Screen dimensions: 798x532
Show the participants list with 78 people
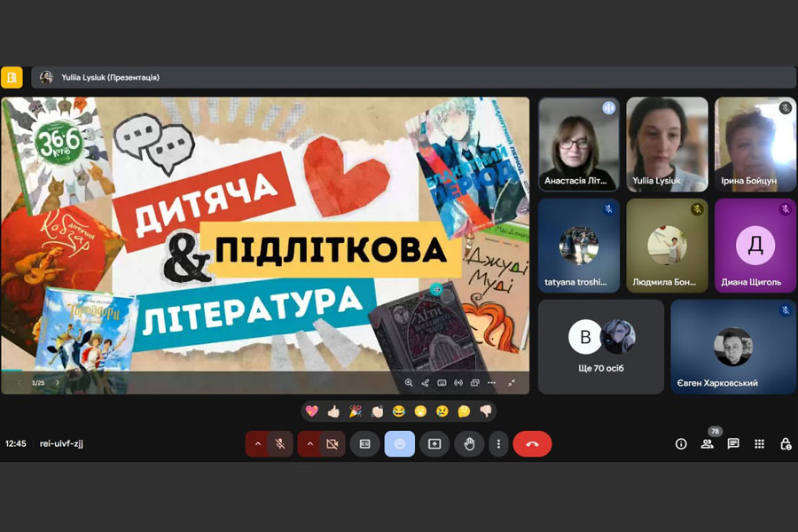pyautogui.click(x=708, y=444)
